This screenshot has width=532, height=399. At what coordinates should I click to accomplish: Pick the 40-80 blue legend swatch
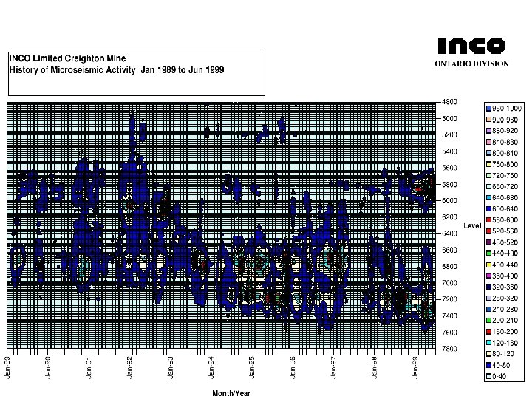(488, 366)
